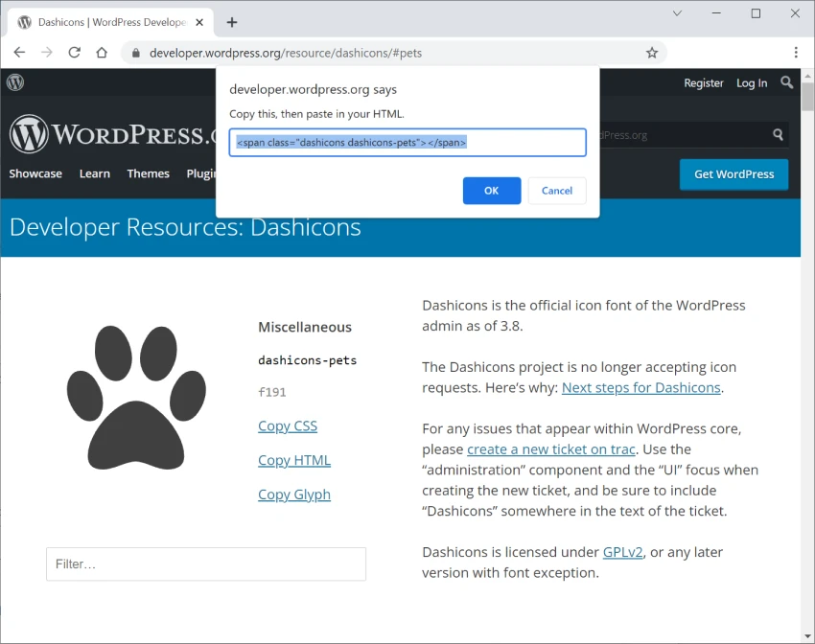Viewport: 815px width, 644px height.
Task: Click the browser back arrow
Action: [19, 53]
